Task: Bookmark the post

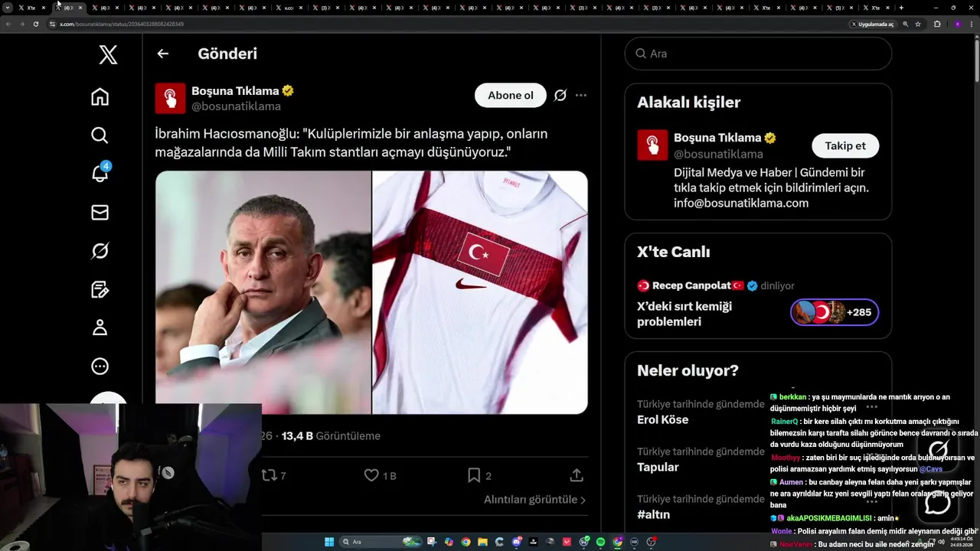Action: 474,475
